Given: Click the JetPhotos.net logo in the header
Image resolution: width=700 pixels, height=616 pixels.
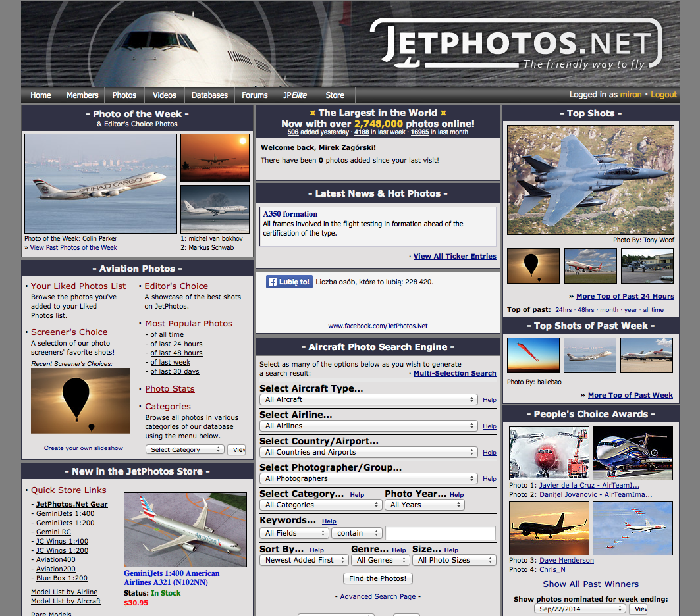Looking at the screenshot, I should 518,43.
